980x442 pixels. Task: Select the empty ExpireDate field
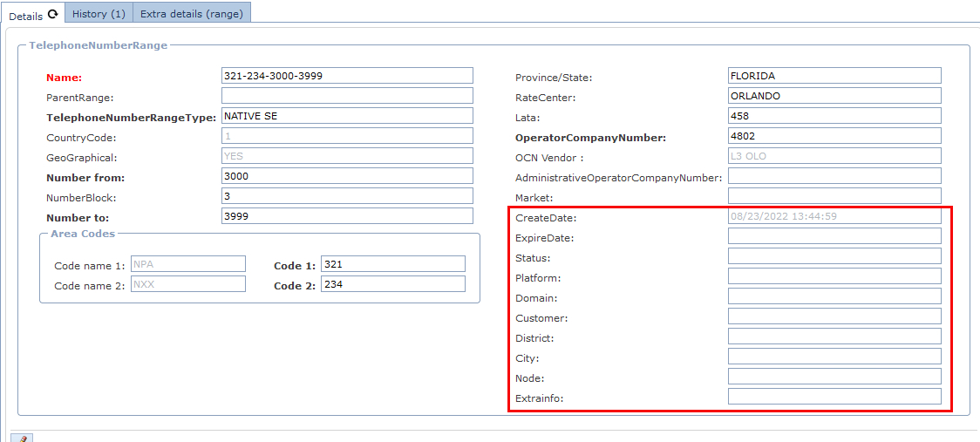point(834,236)
